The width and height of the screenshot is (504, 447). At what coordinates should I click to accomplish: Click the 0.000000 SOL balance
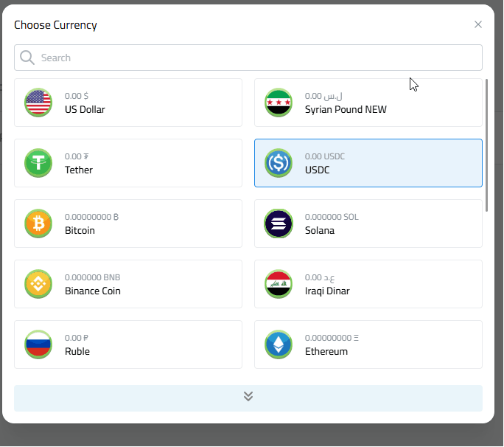coord(332,217)
